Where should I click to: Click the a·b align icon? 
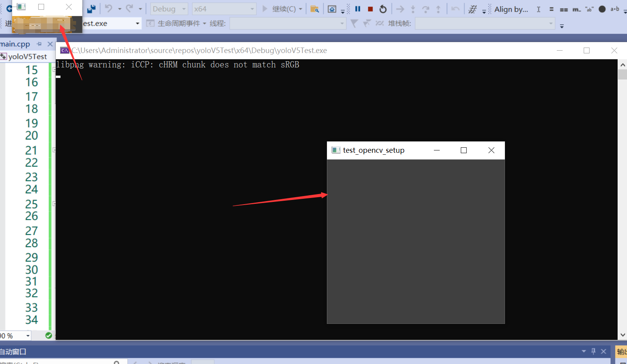pyautogui.click(x=615, y=9)
